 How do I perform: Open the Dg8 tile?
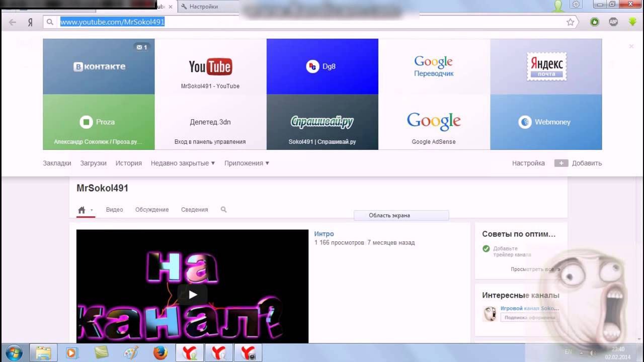pos(323,66)
